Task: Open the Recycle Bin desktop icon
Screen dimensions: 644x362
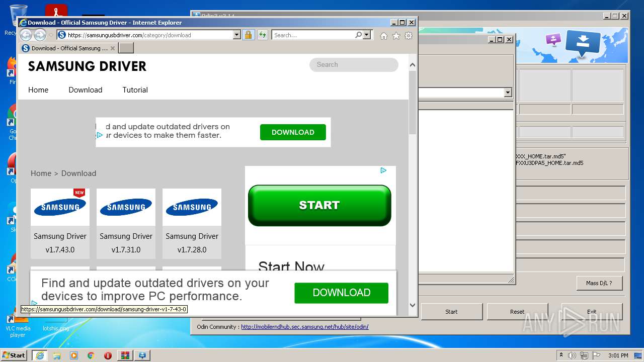Action: click(x=11, y=19)
